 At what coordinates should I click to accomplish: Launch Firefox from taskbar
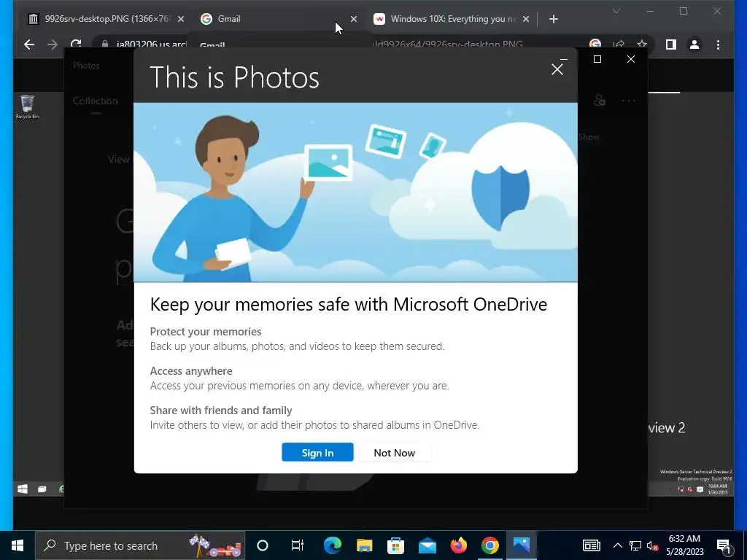point(458,545)
